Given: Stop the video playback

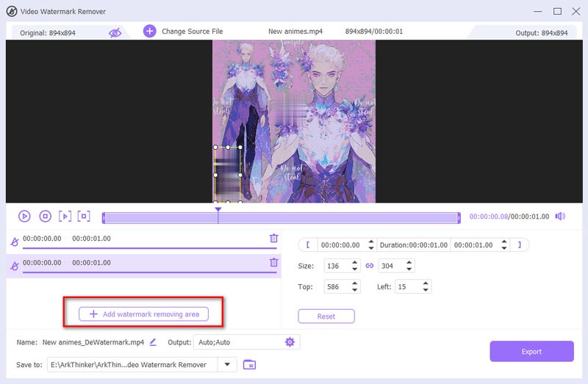Looking at the screenshot, I should (46, 216).
